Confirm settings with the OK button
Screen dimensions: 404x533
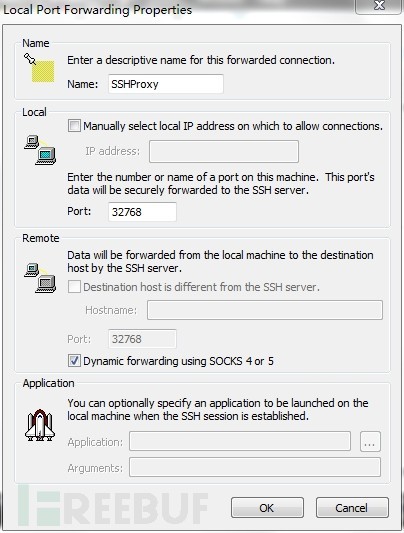[267, 508]
